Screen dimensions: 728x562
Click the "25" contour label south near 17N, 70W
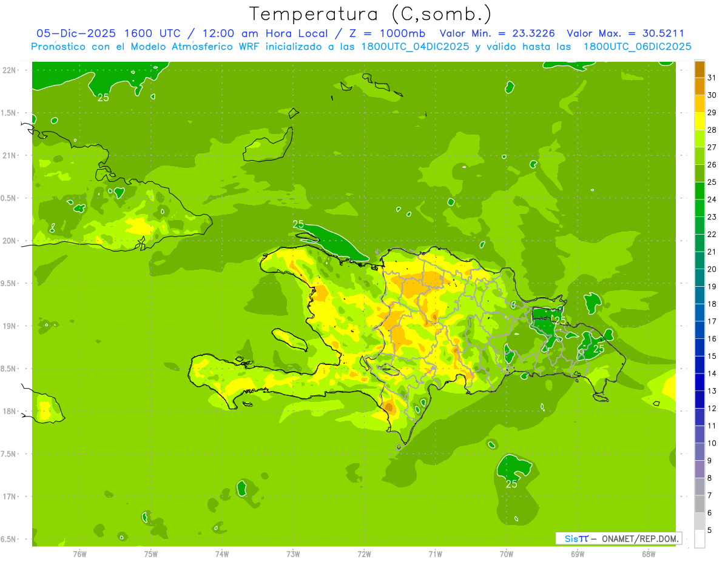(x=512, y=484)
